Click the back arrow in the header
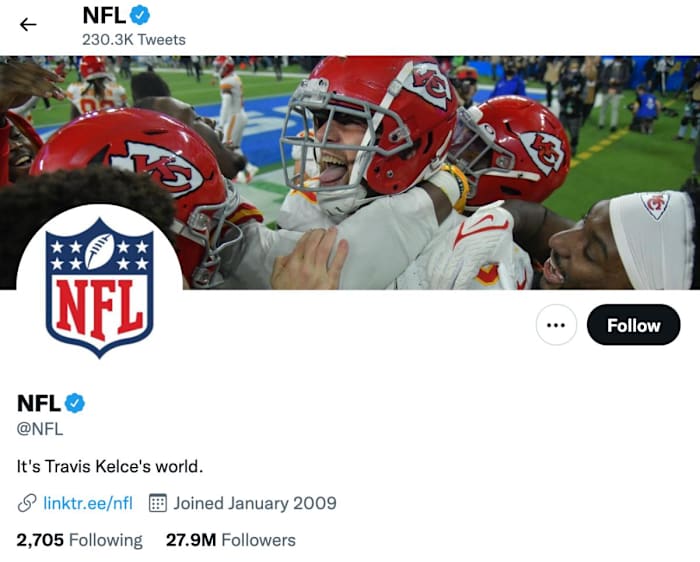 [28, 24]
